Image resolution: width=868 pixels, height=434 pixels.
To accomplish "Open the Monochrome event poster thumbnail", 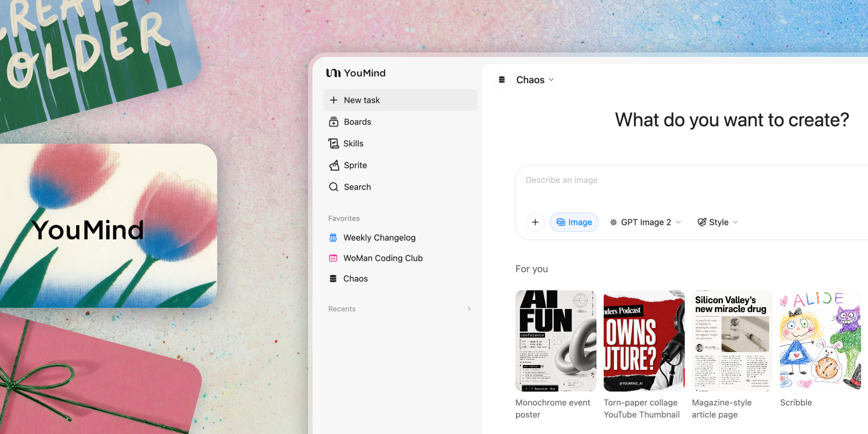I will pyautogui.click(x=556, y=341).
